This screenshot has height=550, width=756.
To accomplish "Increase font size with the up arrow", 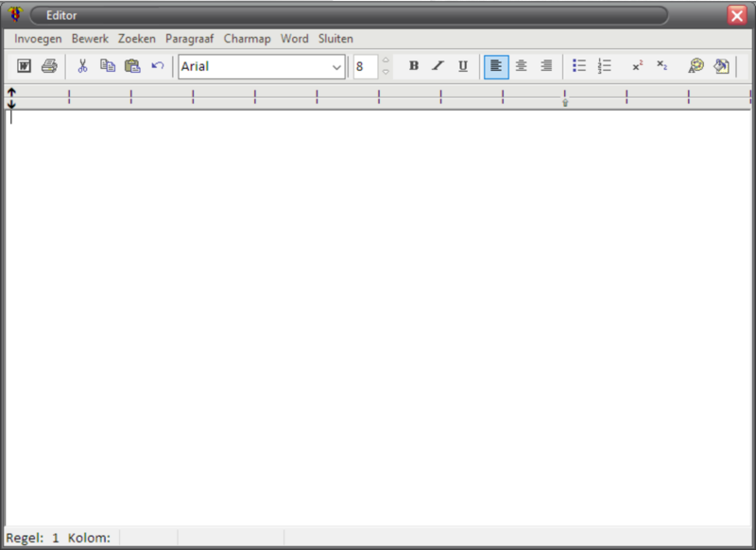I will tap(386, 60).
